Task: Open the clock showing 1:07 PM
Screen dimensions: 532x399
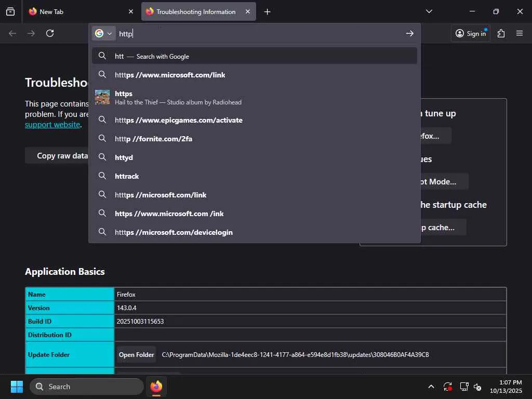Action: [x=506, y=387]
